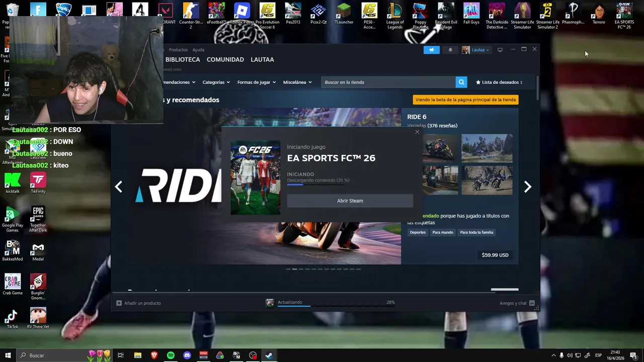Open Lista de deseados wishlist

499,82
